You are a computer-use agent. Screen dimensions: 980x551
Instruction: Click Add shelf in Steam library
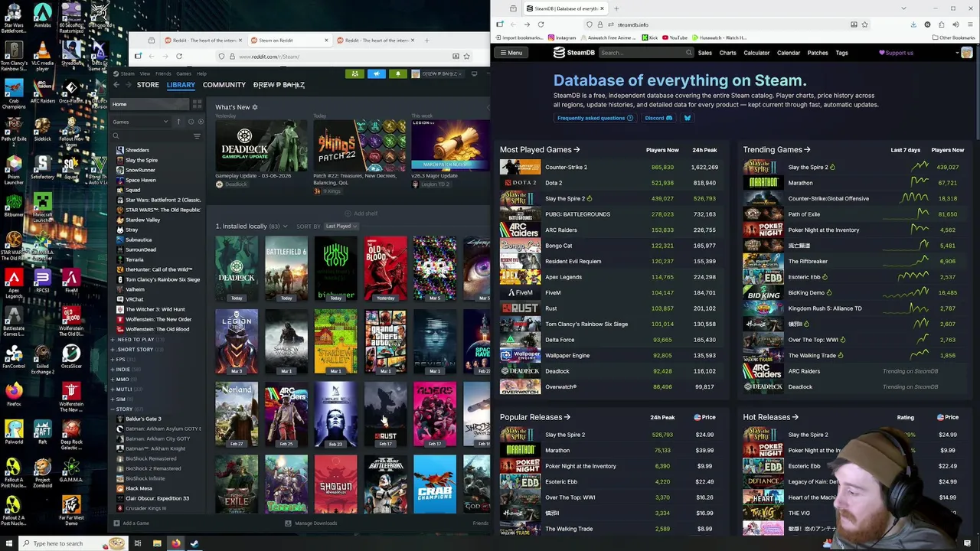click(x=361, y=214)
